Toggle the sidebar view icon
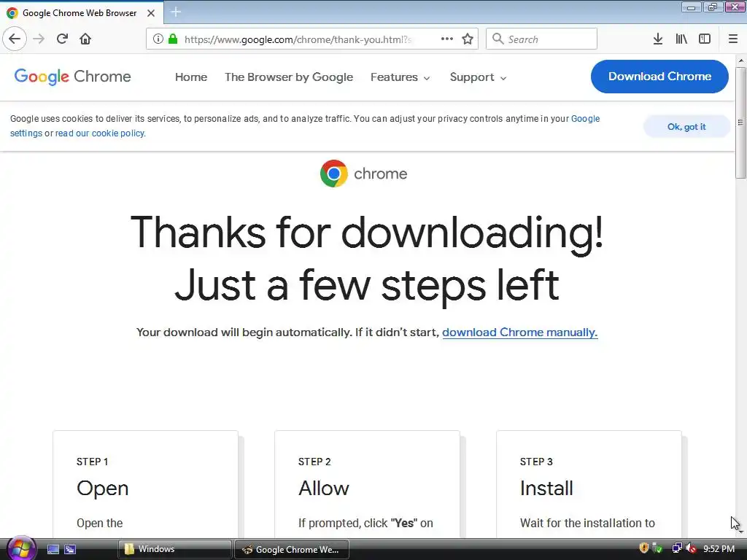The width and height of the screenshot is (747, 560). pos(705,39)
